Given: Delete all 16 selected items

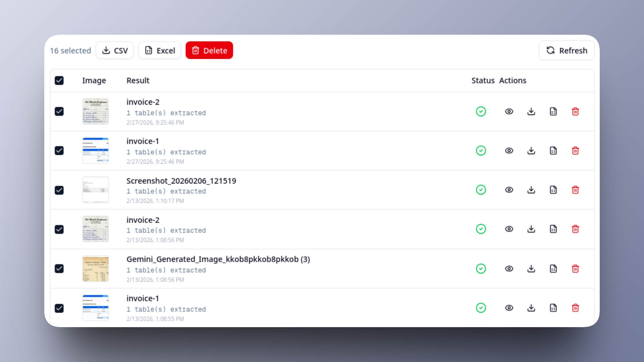Looking at the screenshot, I should click(209, 50).
